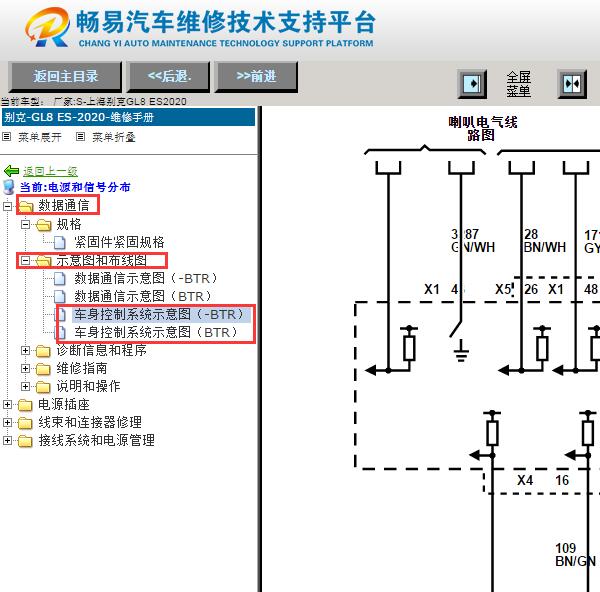
Task: Select the 诊断信息和程序 folder
Action: click(101, 350)
